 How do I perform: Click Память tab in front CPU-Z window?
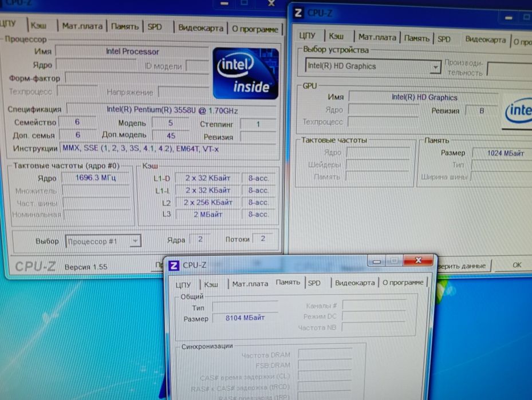pos(287,282)
